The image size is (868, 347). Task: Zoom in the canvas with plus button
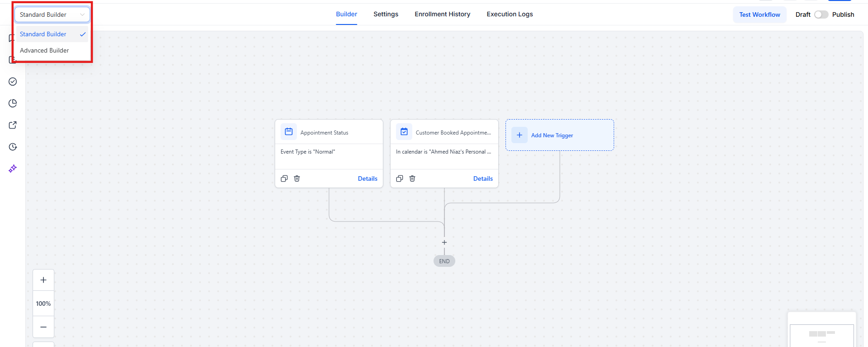[x=43, y=280]
